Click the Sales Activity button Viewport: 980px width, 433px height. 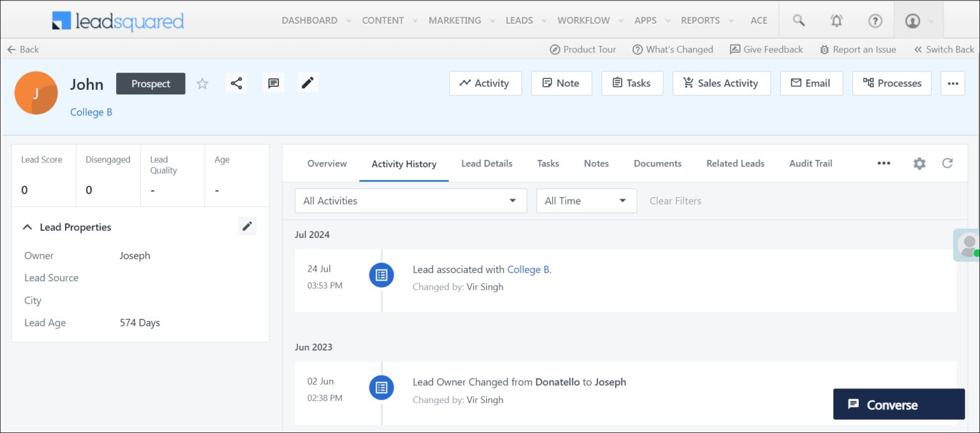[722, 83]
